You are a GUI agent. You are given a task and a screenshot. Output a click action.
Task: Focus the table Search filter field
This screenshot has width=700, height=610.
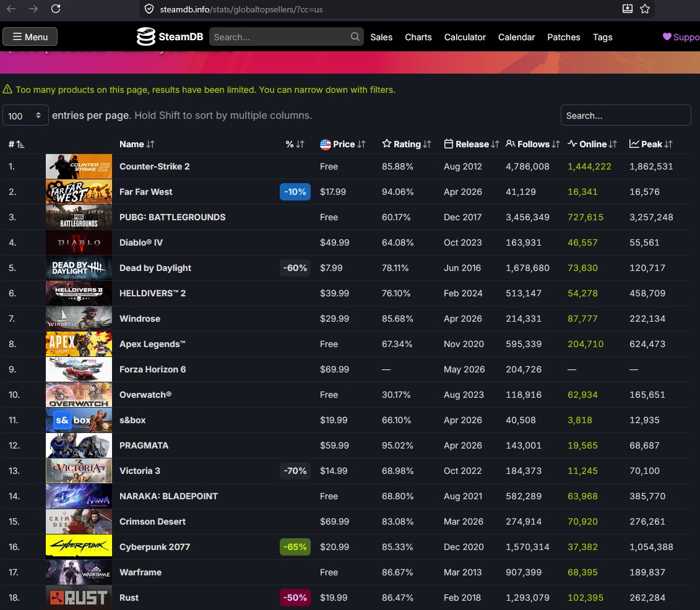626,115
